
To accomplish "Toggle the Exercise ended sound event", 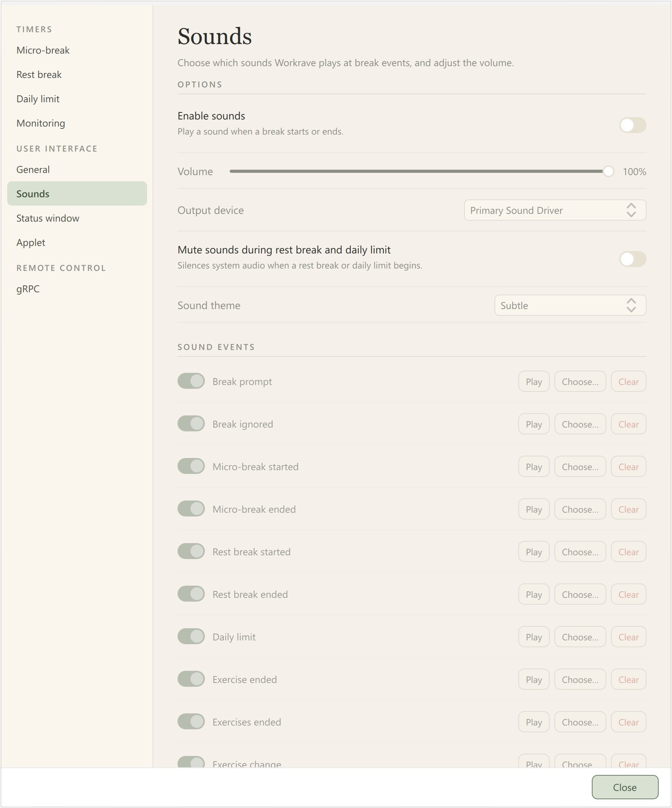I will pyautogui.click(x=191, y=679).
